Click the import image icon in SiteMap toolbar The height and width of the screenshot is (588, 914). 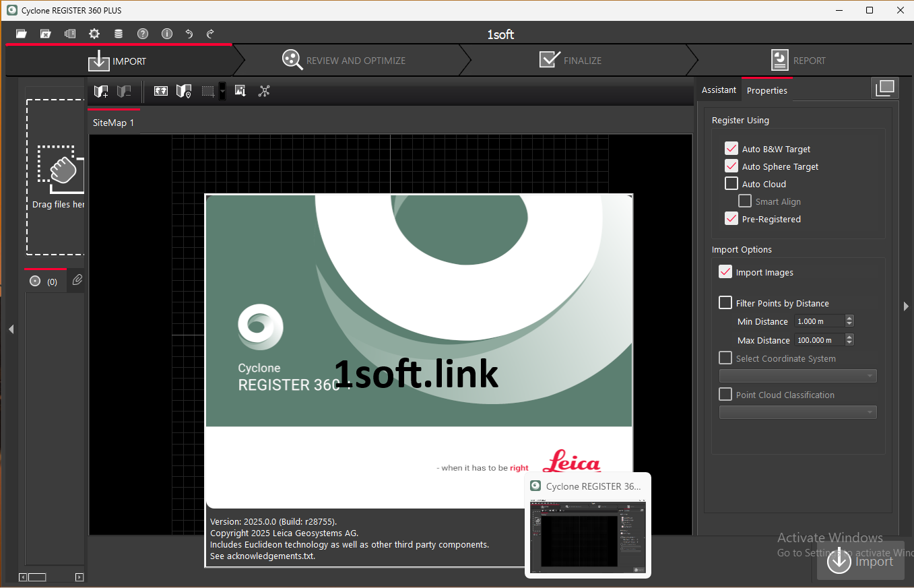coord(240,91)
